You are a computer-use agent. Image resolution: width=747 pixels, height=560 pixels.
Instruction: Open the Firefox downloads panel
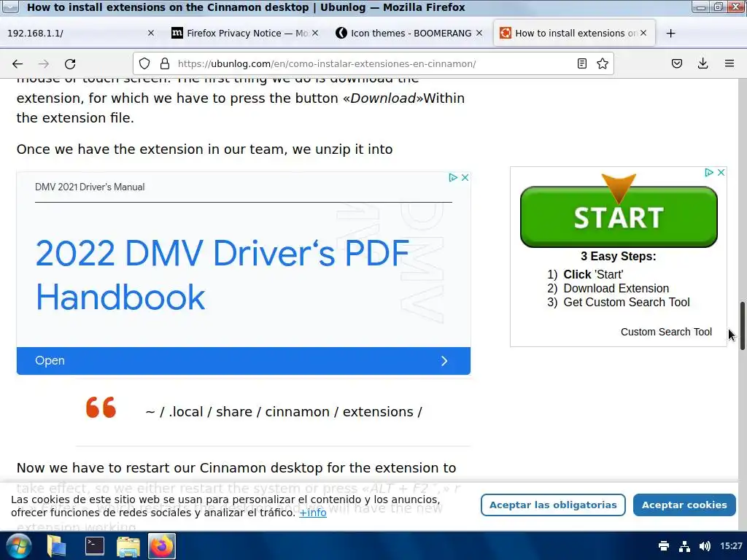pos(703,63)
